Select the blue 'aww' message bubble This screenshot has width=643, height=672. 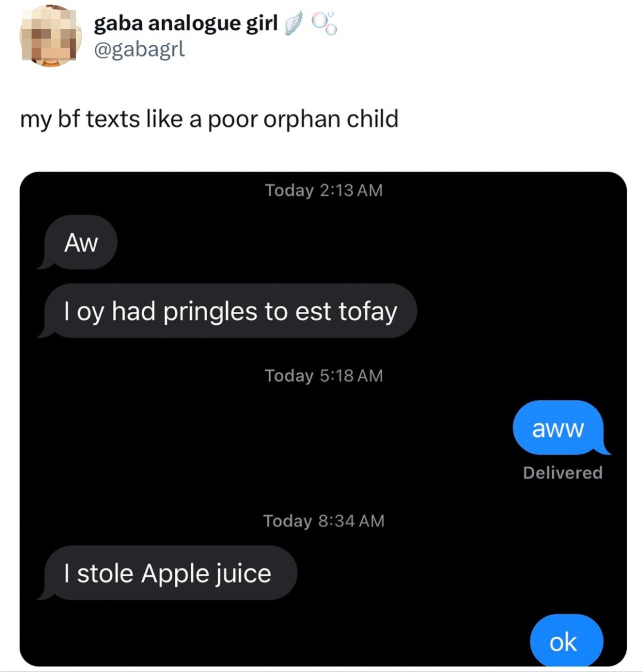[558, 428]
